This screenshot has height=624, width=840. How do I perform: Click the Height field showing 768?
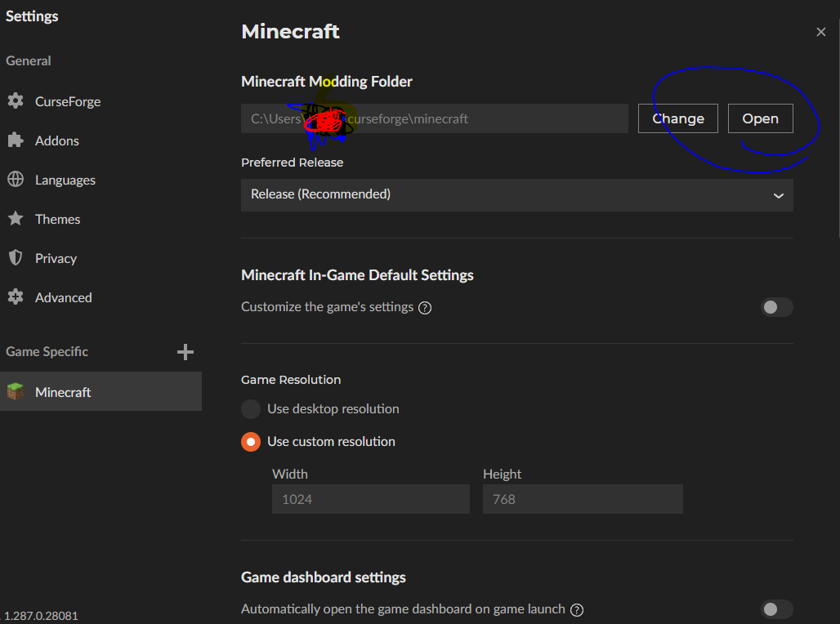(x=583, y=499)
